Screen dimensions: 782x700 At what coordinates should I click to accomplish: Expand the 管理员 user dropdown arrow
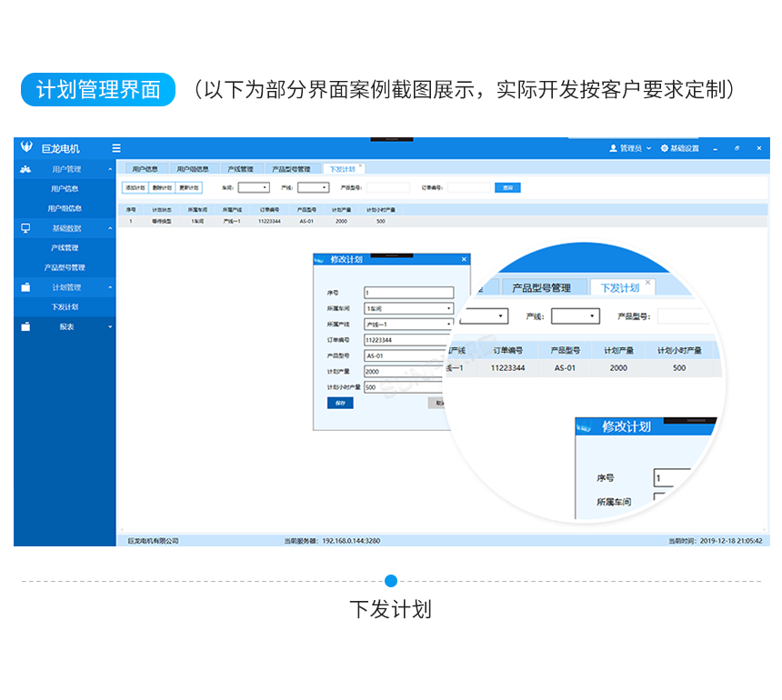[647, 148]
